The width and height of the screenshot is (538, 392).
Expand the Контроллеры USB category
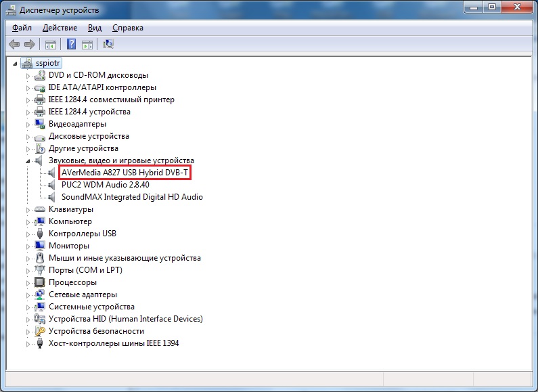[28, 234]
